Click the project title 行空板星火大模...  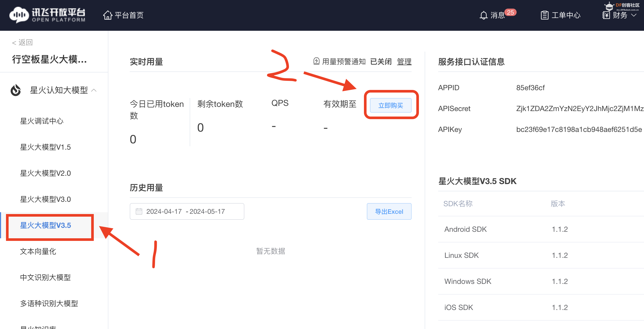pos(49,59)
